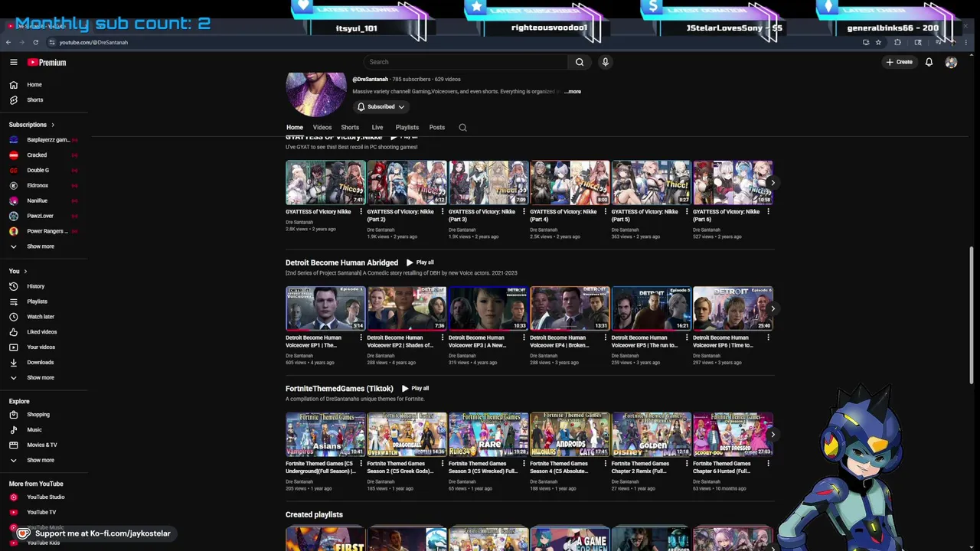980x551 pixels.
Task: Open History in the sidebar
Action: pos(35,286)
